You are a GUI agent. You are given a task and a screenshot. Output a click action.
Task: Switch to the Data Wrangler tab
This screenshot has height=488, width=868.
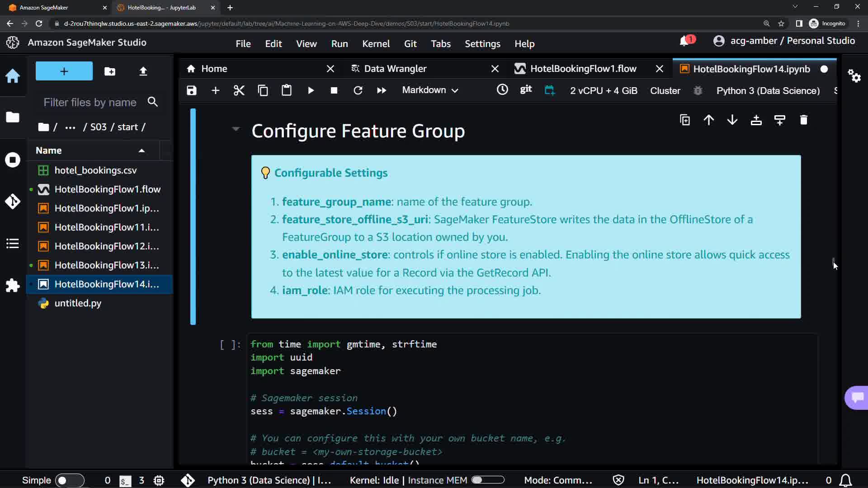pos(395,69)
